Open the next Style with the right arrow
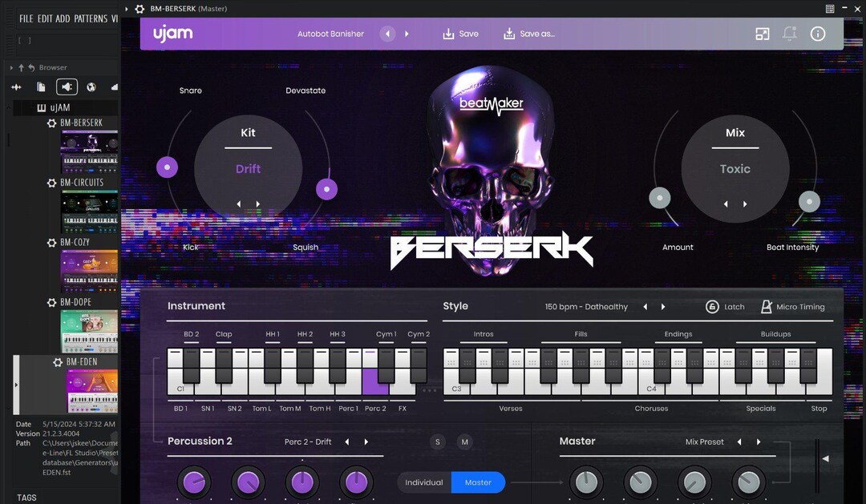 663,306
